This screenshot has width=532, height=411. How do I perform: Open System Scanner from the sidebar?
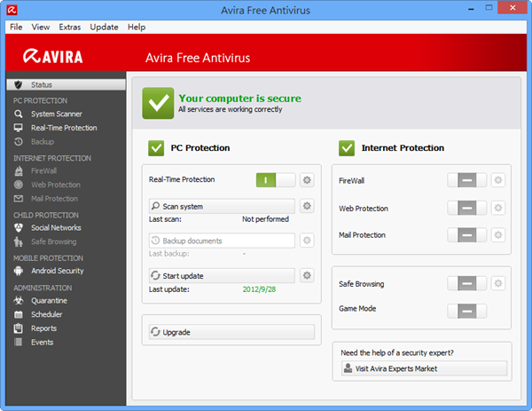click(x=56, y=114)
